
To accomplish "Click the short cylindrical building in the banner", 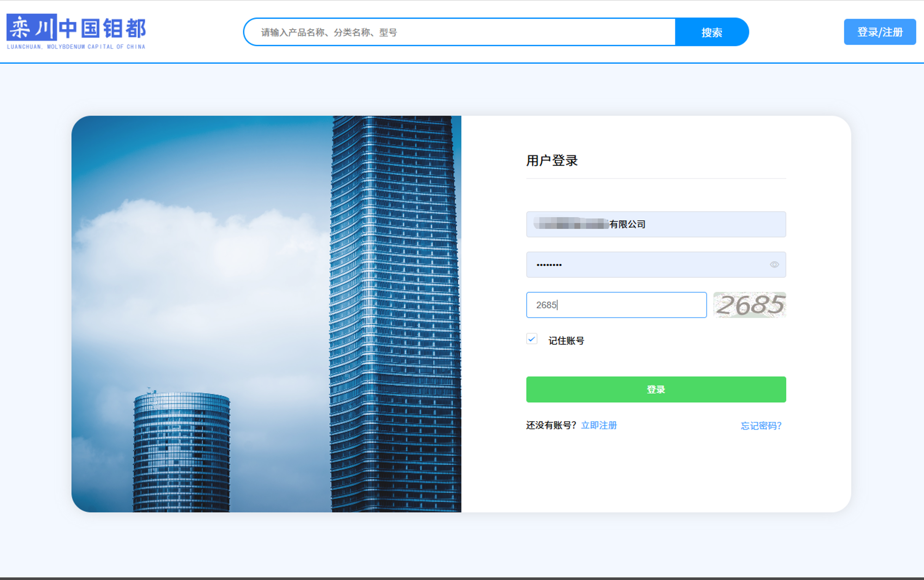I will coord(182,453).
